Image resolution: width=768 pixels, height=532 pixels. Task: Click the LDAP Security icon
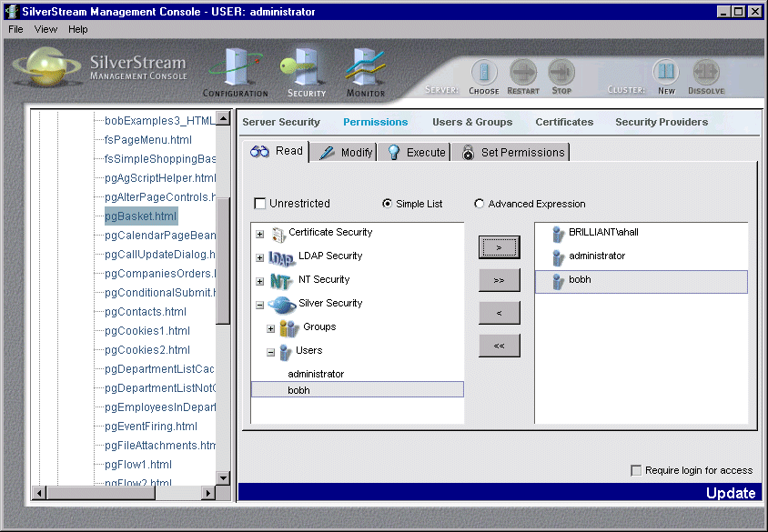(x=282, y=258)
